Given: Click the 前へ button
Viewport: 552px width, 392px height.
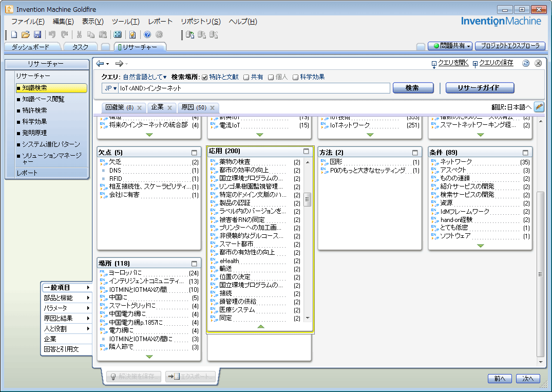Looking at the screenshot, I should 500,379.
